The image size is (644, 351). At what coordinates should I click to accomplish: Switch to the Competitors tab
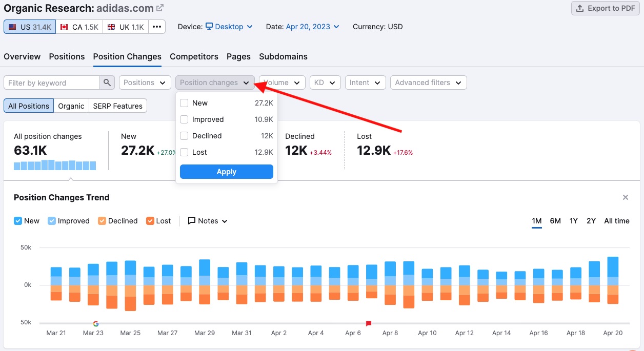(194, 56)
